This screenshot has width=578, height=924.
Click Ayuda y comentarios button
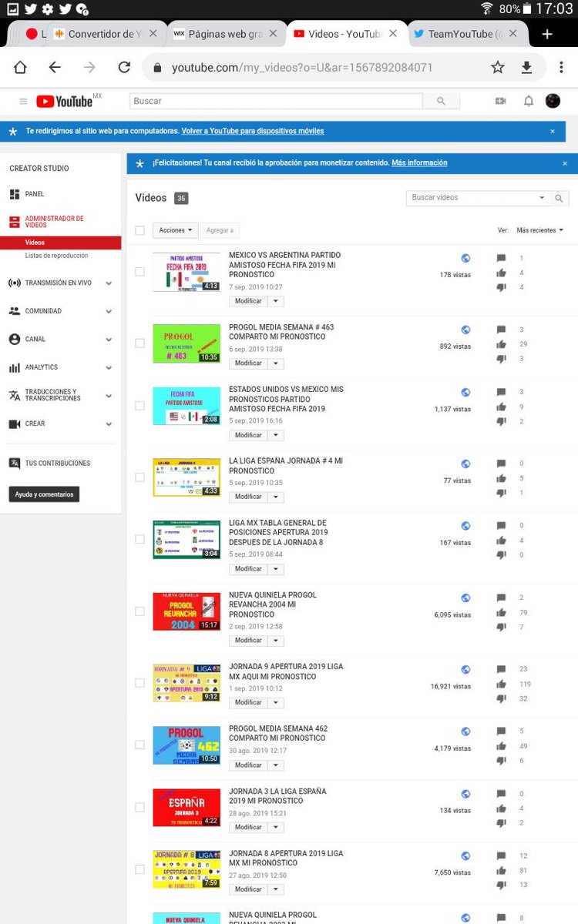[x=44, y=494]
